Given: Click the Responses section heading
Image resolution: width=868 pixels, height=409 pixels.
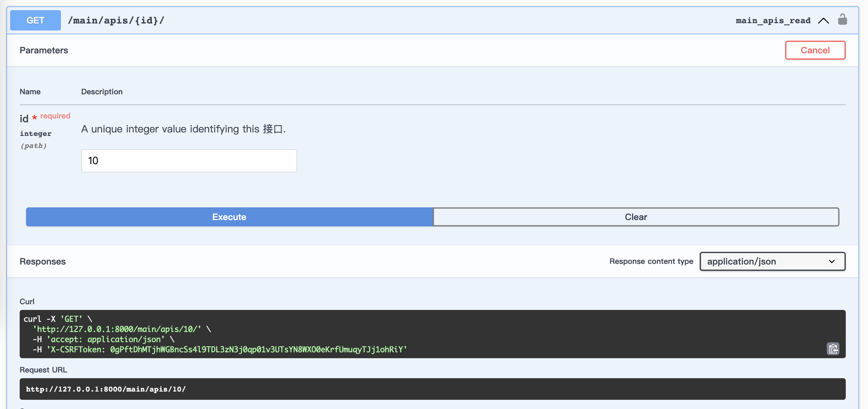Looking at the screenshot, I should pyautogui.click(x=43, y=261).
